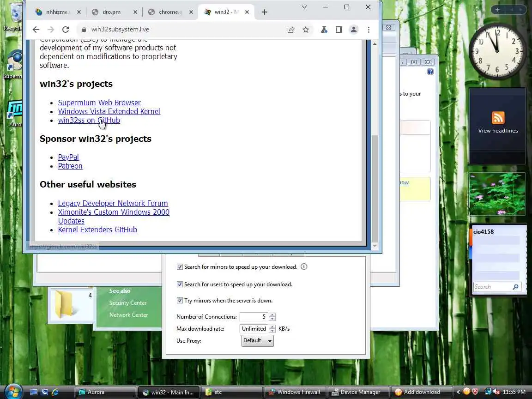Click the analog clock gadget
This screenshot has width=532, height=399.
[497, 51]
